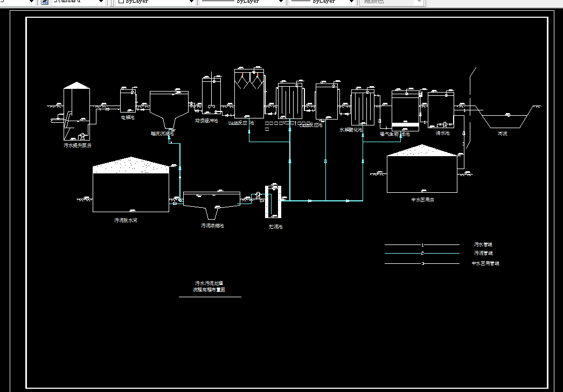Select the 污水管线 legend text
Screen dimensions: 563x392
483,244
